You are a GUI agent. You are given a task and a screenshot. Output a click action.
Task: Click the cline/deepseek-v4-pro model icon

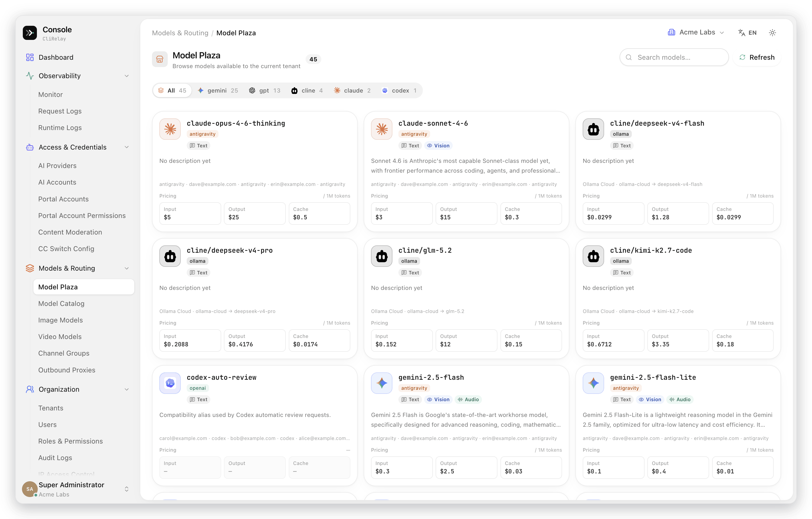[170, 256]
